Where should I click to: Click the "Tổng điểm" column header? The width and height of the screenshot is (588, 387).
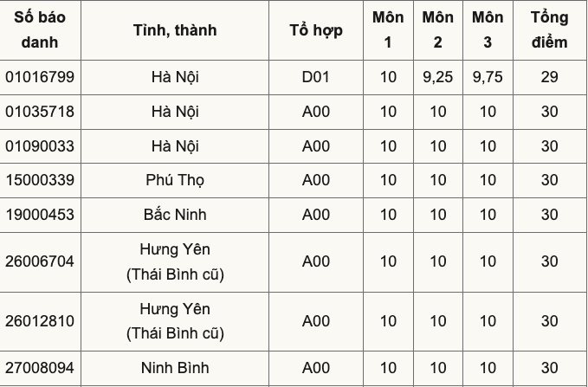[549, 29]
